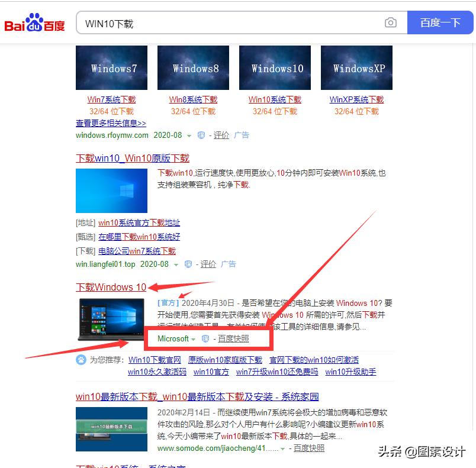Image resolution: width=476 pixels, height=468 pixels.
Task: Click the 保 shield icon beside win.liangfei01.top
Action: point(188,264)
